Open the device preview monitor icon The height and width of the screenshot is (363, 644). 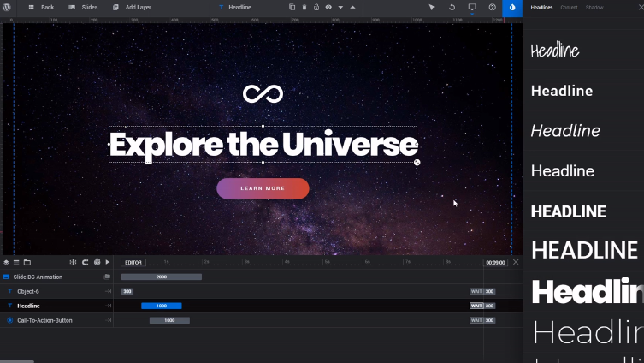point(472,7)
